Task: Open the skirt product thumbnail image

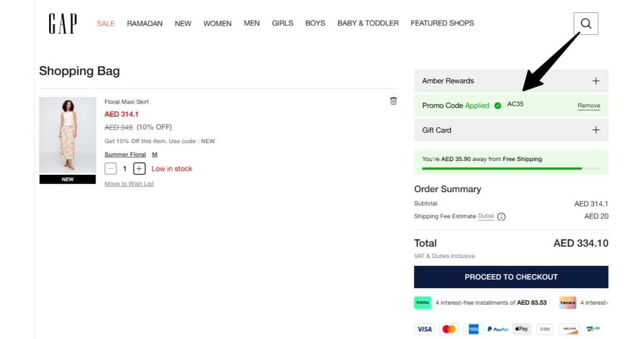Action: [67, 135]
